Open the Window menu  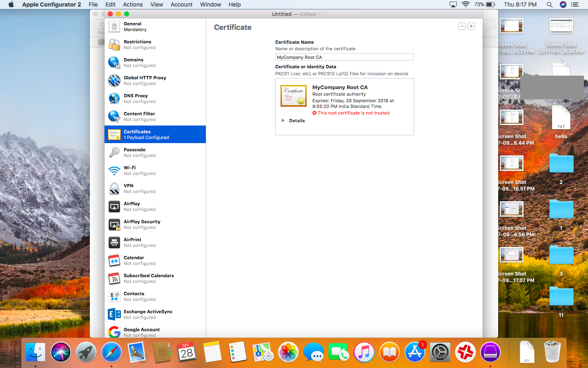(x=211, y=4)
